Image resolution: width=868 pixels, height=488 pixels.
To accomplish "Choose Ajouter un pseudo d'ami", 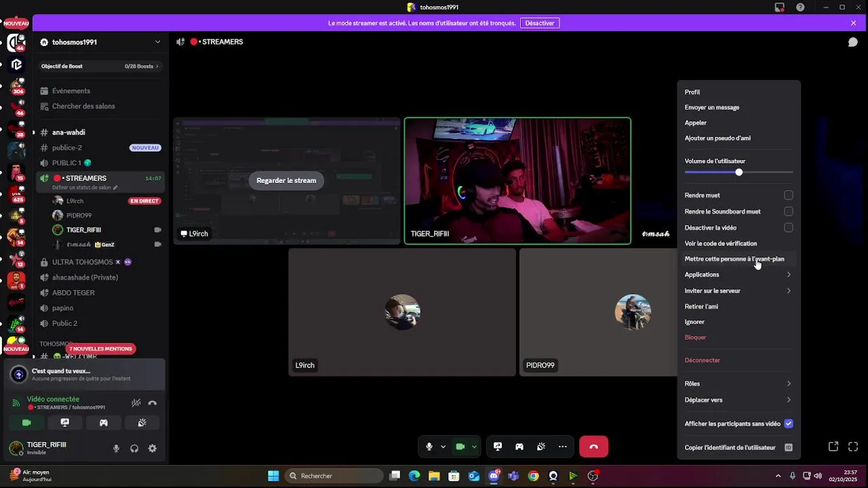I will [x=738, y=138].
